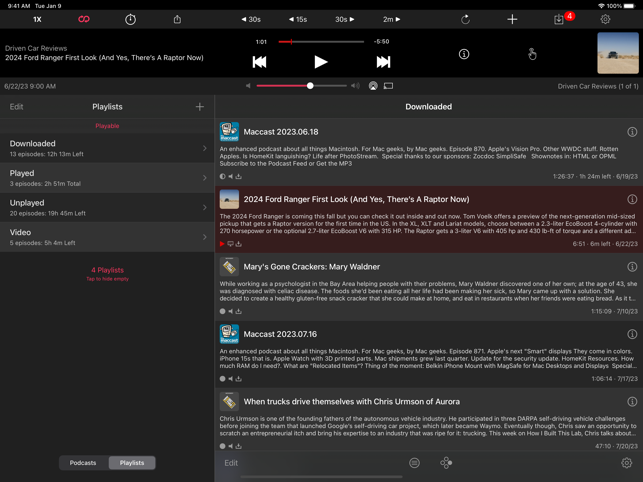Viewport: 643px width, 482px height.
Task: Check battery status at 100%
Action: point(620,6)
